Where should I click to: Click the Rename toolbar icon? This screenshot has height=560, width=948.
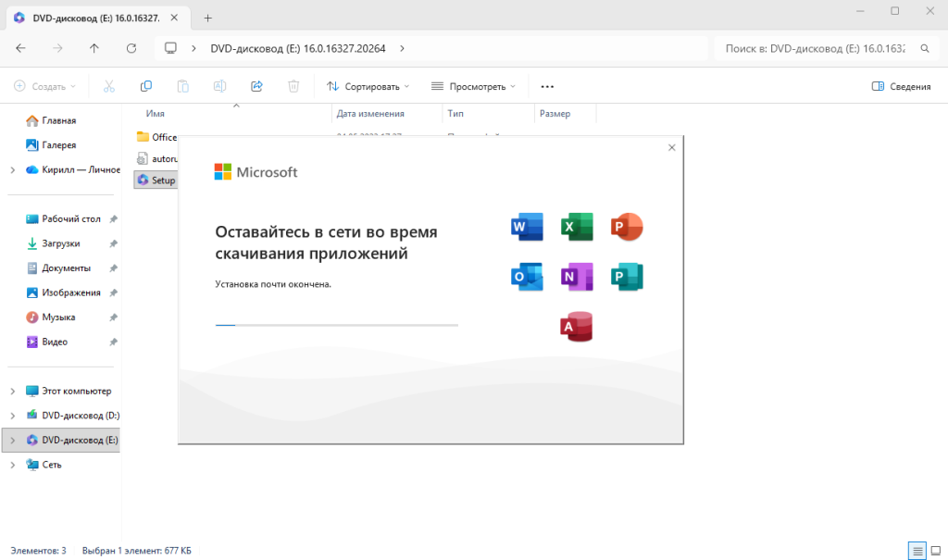[x=219, y=86]
